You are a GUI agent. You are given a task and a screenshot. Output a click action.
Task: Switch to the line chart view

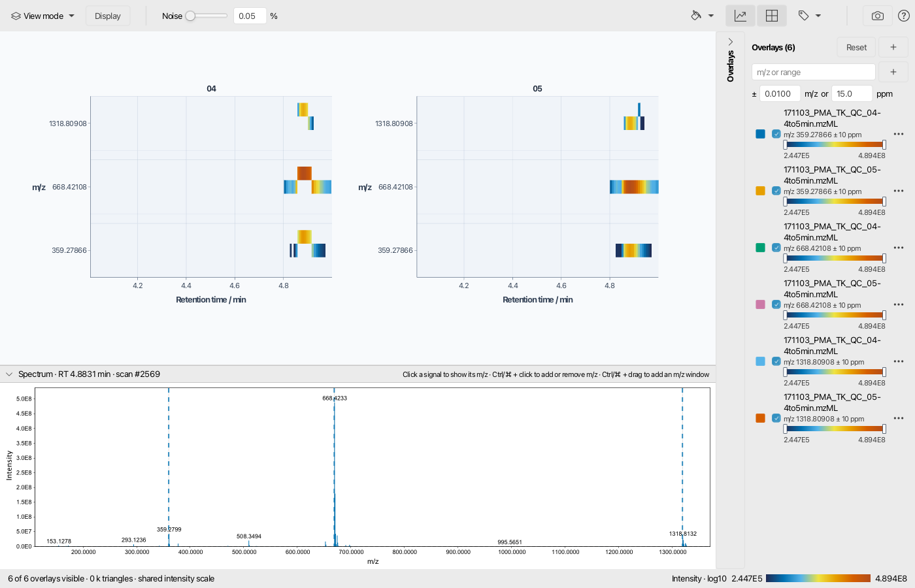[740, 16]
